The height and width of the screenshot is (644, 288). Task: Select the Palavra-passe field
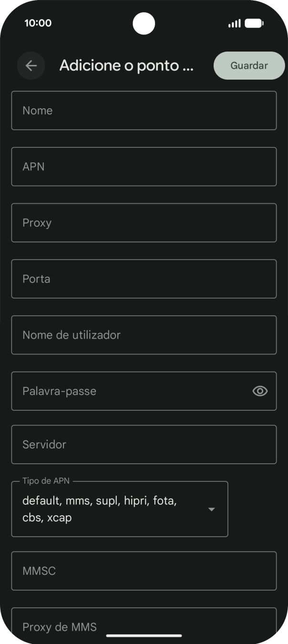click(134, 391)
